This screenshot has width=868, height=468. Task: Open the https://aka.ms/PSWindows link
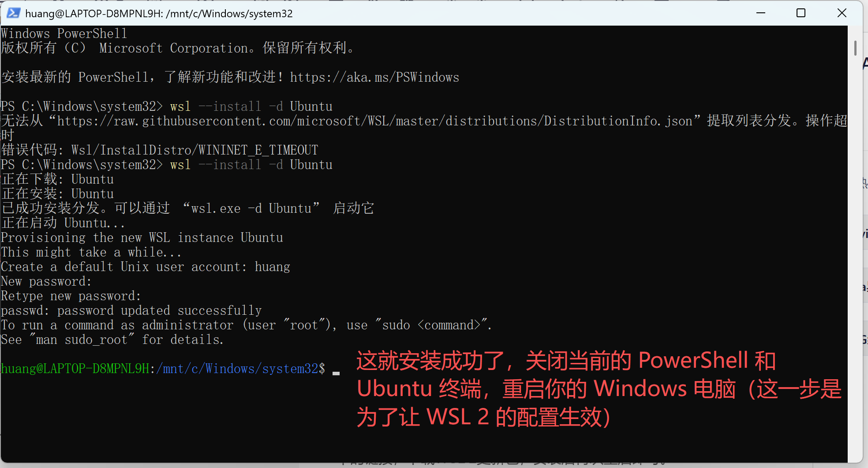pyautogui.click(x=374, y=77)
